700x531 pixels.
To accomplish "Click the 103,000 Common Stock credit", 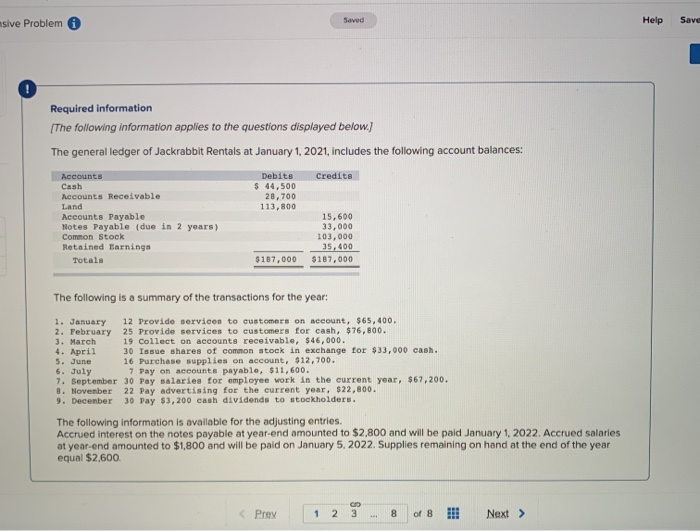I will 335,237.
